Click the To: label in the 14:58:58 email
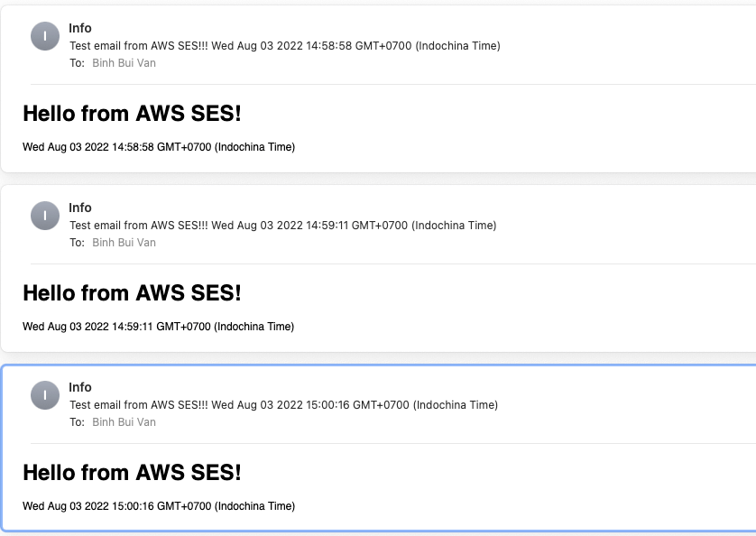The width and height of the screenshot is (756, 536). [78, 63]
